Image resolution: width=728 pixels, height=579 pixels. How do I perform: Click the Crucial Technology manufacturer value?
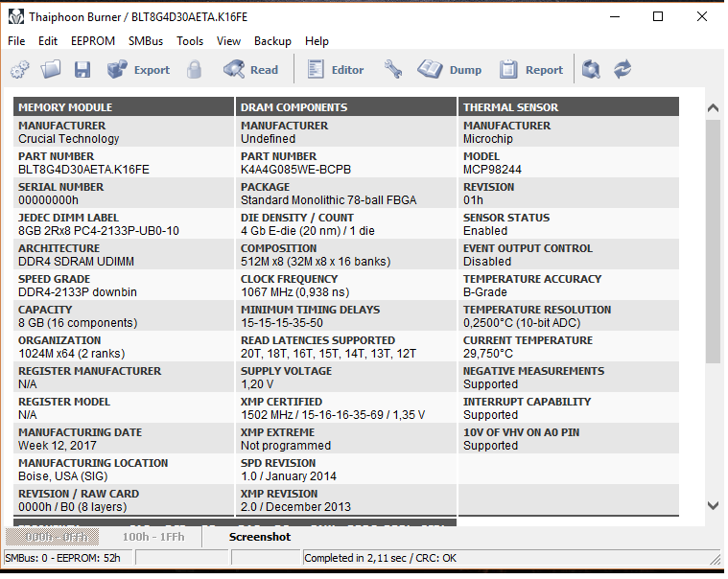(x=69, y=139)
